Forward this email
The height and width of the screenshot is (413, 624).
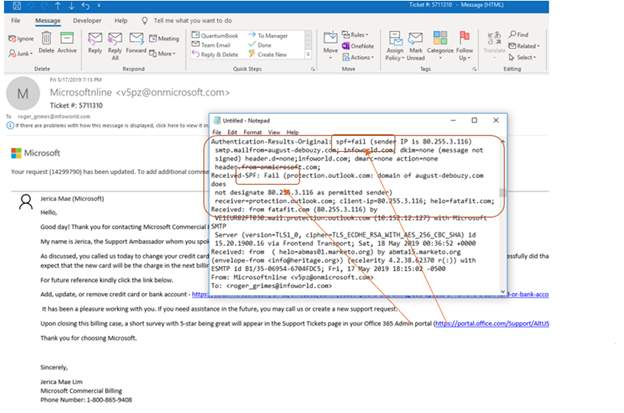(x=136, y=43)
